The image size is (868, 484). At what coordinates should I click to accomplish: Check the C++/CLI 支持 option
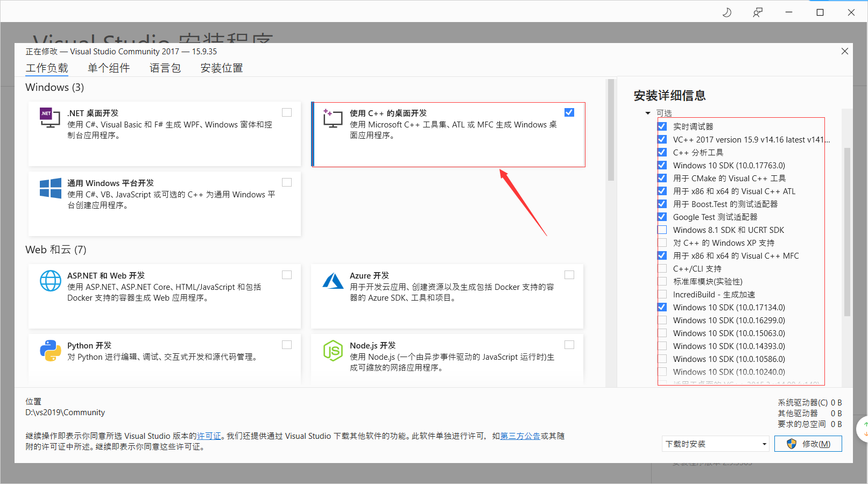click(x=662, y=268)
